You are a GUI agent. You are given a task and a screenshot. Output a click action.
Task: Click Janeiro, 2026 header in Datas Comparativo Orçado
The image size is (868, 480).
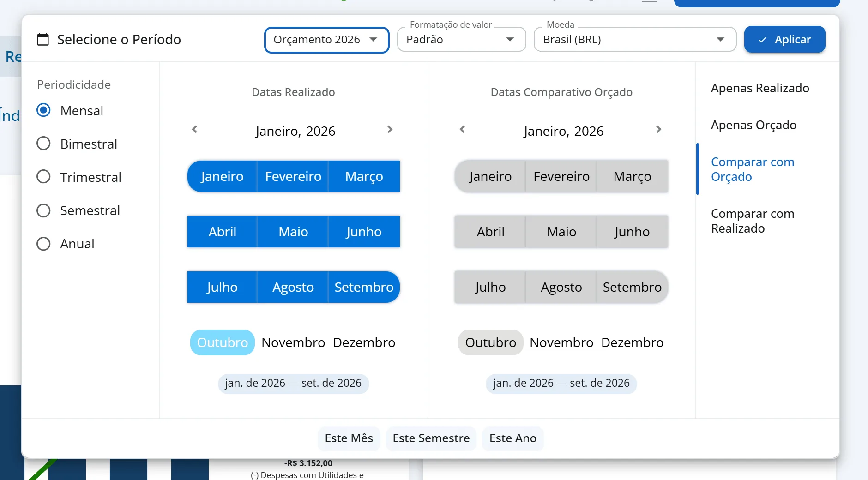(x=563, y=131)
